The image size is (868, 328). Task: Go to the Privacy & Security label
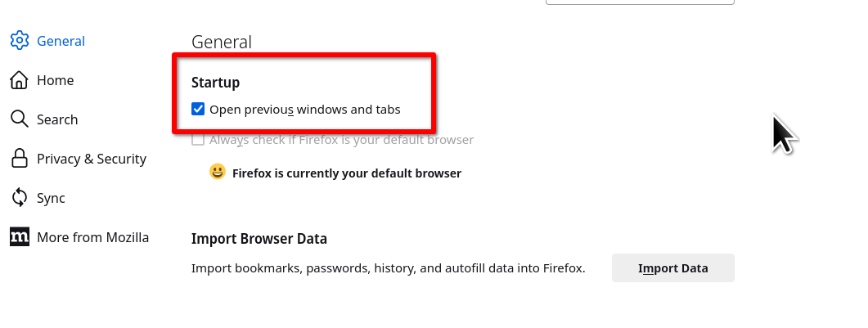[92, 159]
